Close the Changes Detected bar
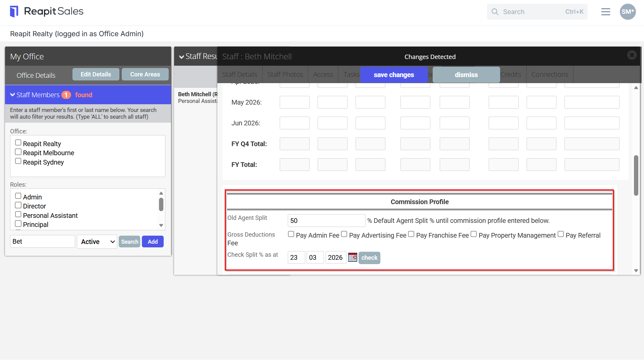Image resolution: width=644 pixels, height=362 pixels. (x=632, y=55)
